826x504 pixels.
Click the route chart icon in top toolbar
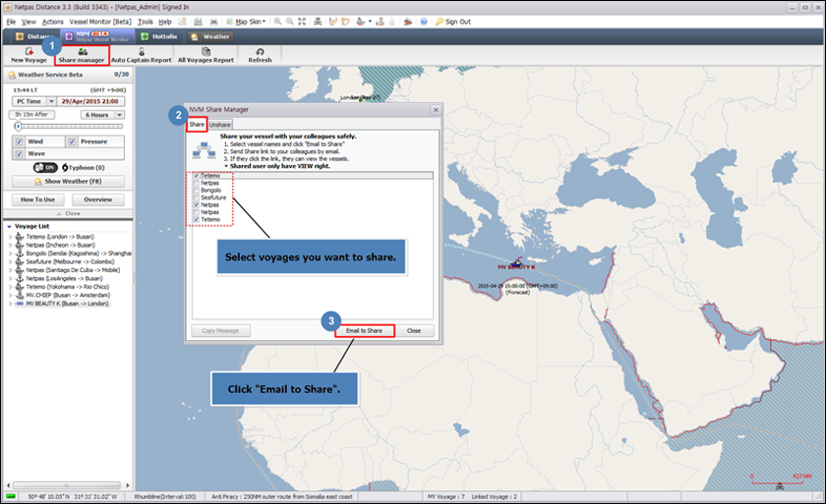click(332, 22)
